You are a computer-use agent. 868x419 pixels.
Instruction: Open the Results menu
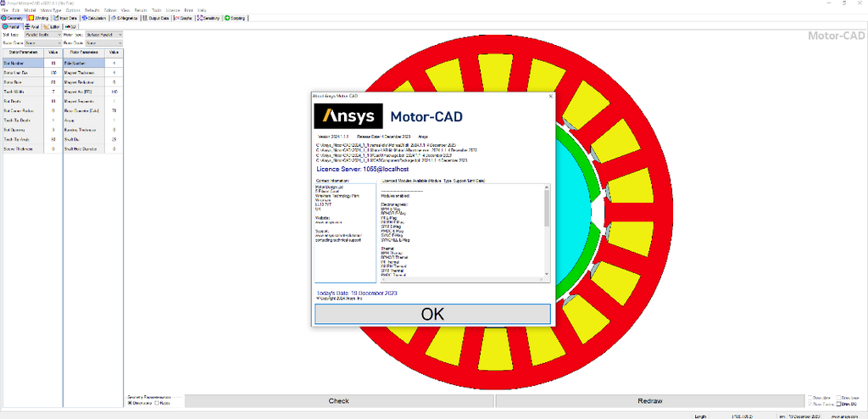(x=141, y=10)
